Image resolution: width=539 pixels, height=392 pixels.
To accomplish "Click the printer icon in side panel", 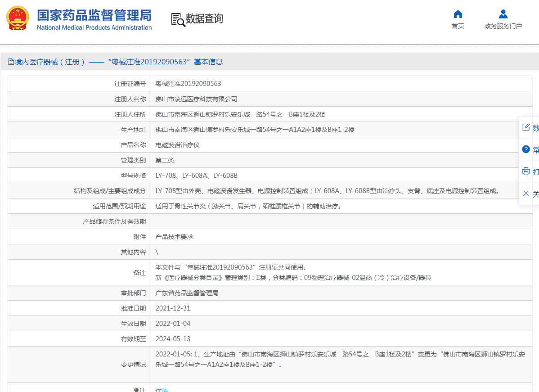I will click(526, 171).
